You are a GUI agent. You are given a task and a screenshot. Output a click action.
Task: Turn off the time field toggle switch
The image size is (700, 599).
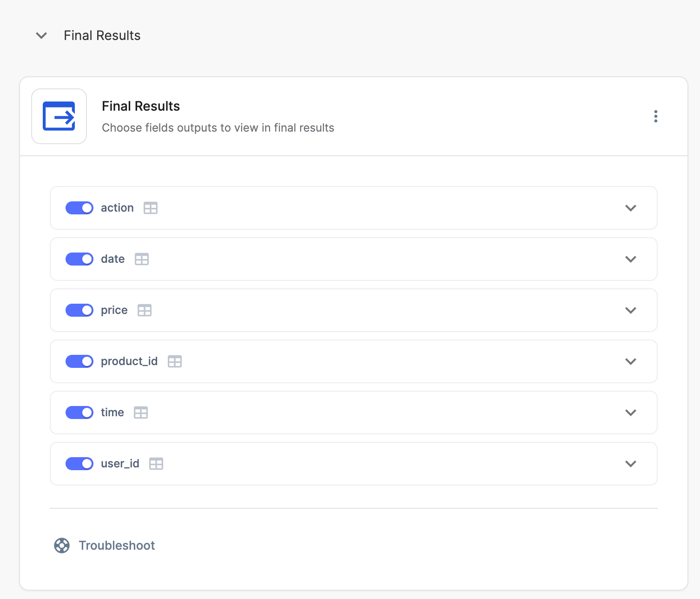[x=79, y=413]
